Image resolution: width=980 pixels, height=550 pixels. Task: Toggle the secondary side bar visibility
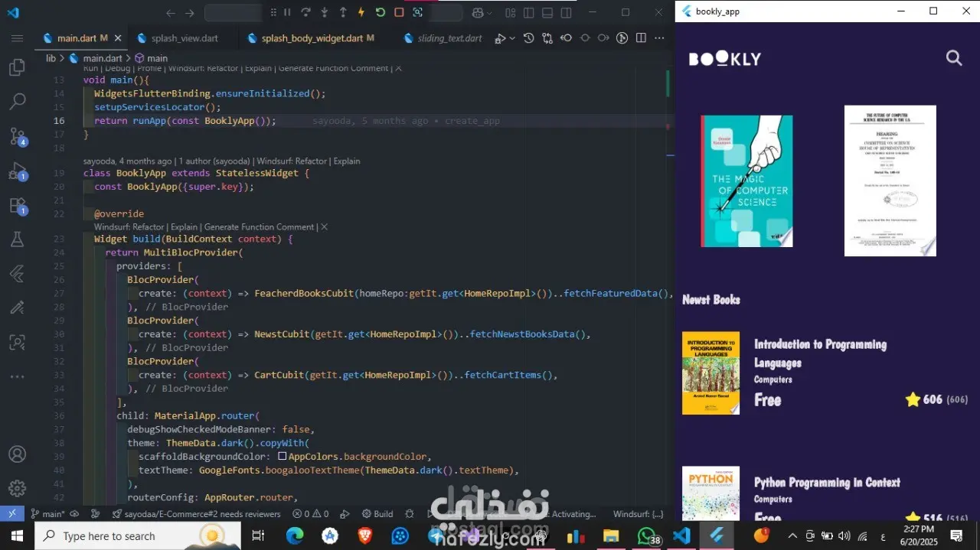[x=566, y=13]
